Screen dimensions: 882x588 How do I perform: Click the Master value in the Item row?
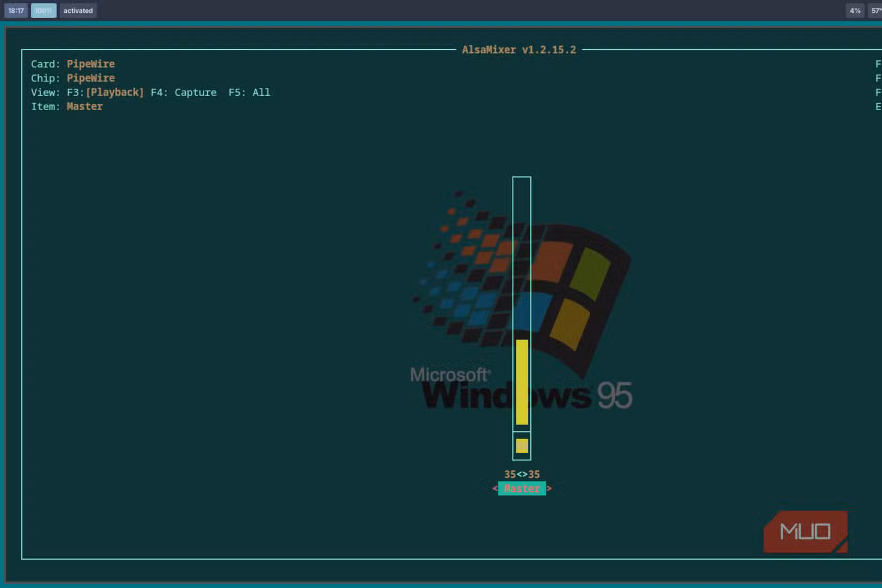tap(84, 106)
